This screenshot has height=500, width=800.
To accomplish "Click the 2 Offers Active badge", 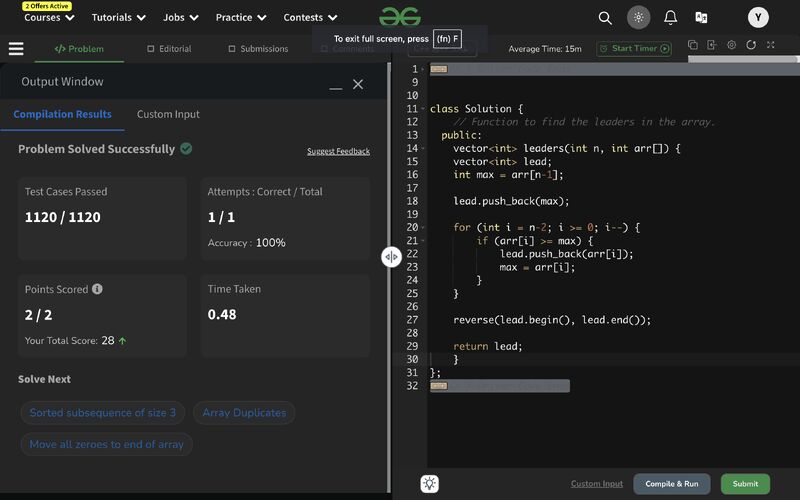I will 47,6.
